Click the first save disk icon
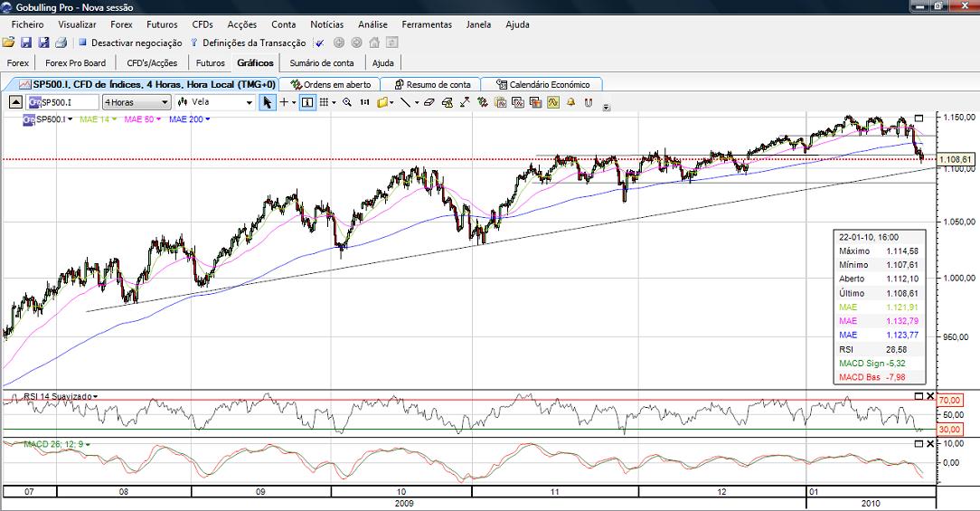 26,43
